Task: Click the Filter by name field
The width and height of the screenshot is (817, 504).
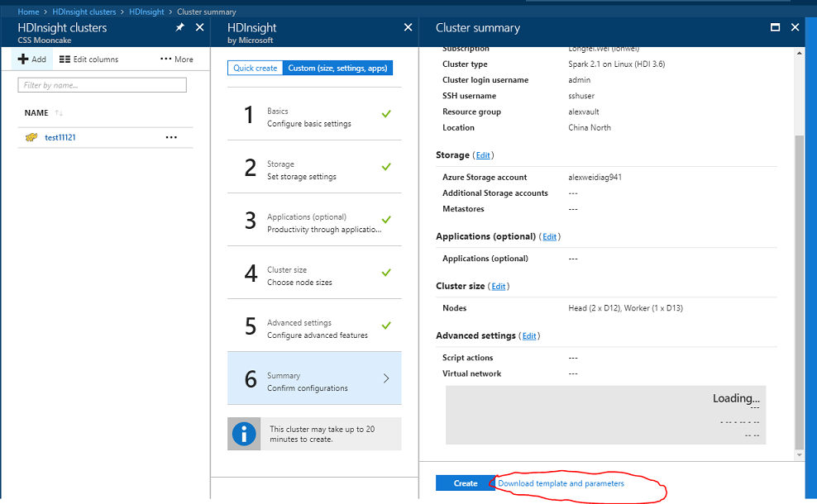Action: 103,85
